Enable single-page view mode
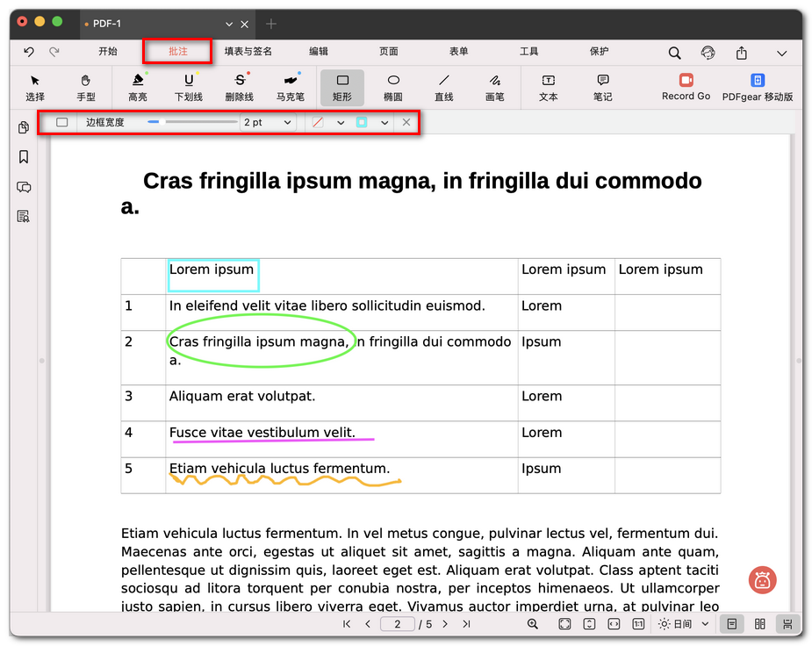812x646 pixels. [731, 624]
